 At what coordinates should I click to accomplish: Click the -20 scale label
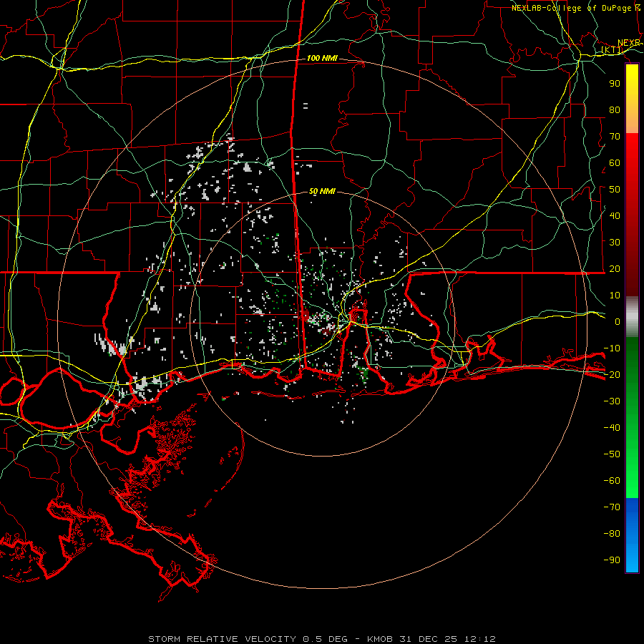(x=612, y=374)
